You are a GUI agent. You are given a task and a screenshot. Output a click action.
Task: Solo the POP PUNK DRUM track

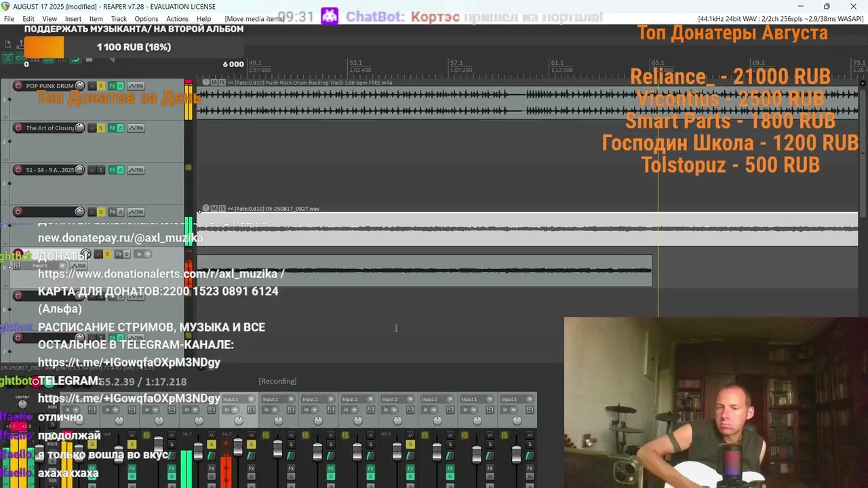pos(101,86)
